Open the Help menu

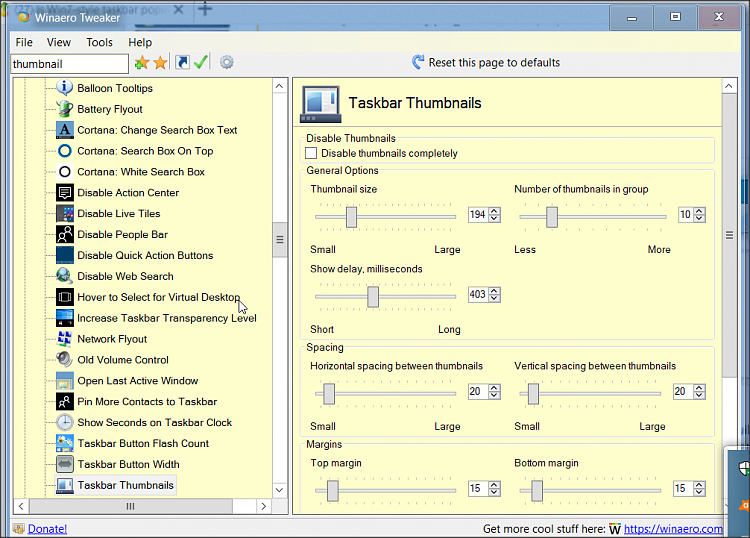140,42
